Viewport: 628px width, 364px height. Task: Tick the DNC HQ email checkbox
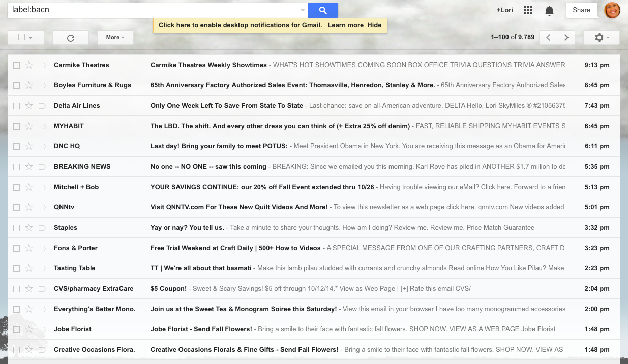[x=16, y=146]
